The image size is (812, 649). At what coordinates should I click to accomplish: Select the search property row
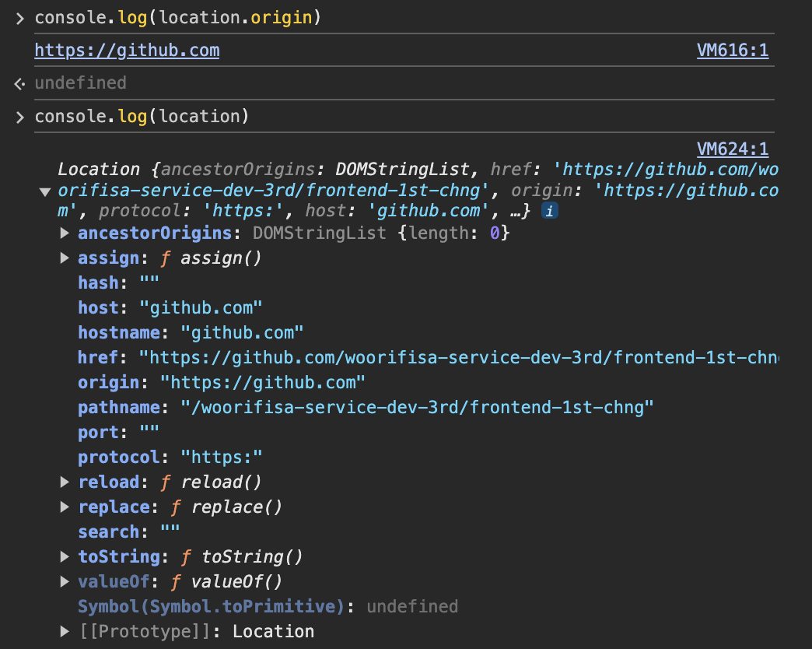pos(129,532)
